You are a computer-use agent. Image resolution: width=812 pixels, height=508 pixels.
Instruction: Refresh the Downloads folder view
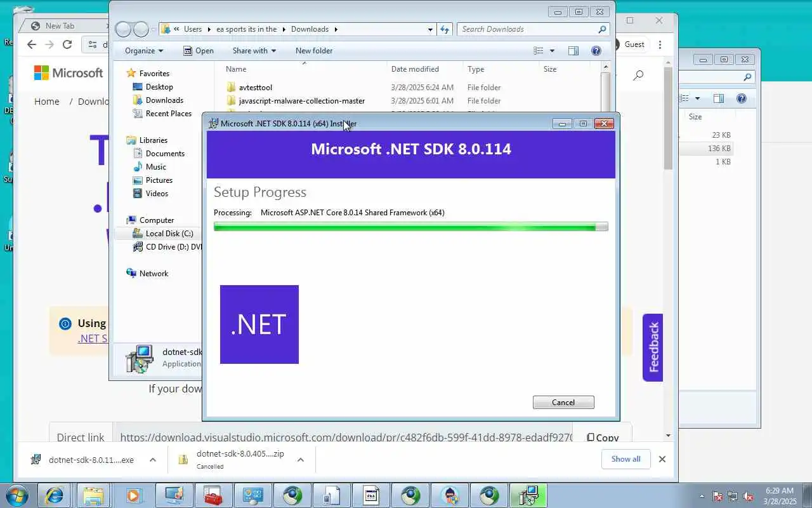point(445,29)
